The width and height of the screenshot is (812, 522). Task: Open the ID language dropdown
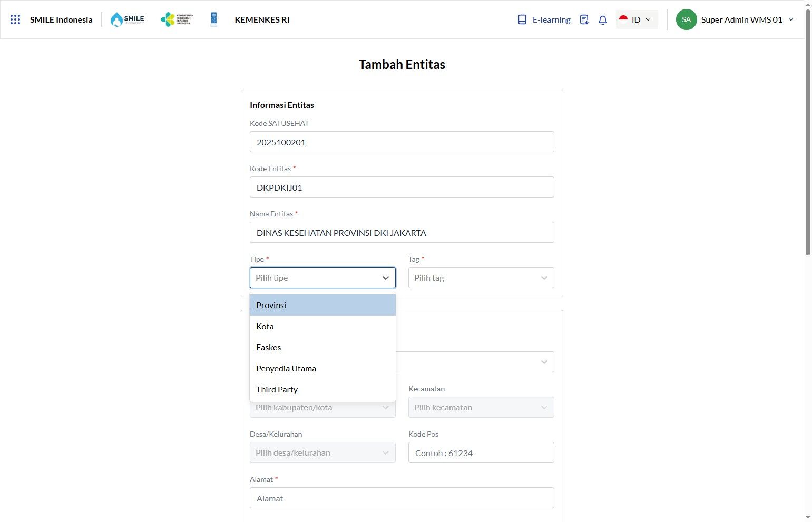[637, 19]
